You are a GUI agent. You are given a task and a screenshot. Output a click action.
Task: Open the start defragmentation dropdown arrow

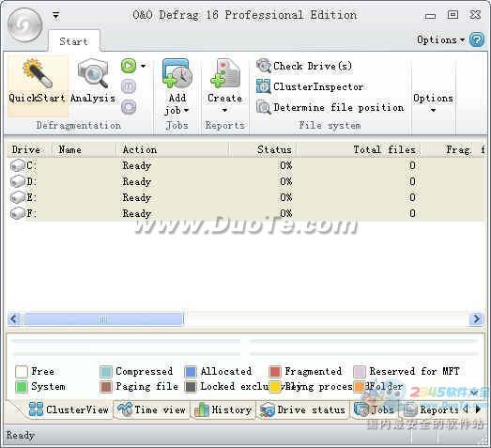coord(143,66)
